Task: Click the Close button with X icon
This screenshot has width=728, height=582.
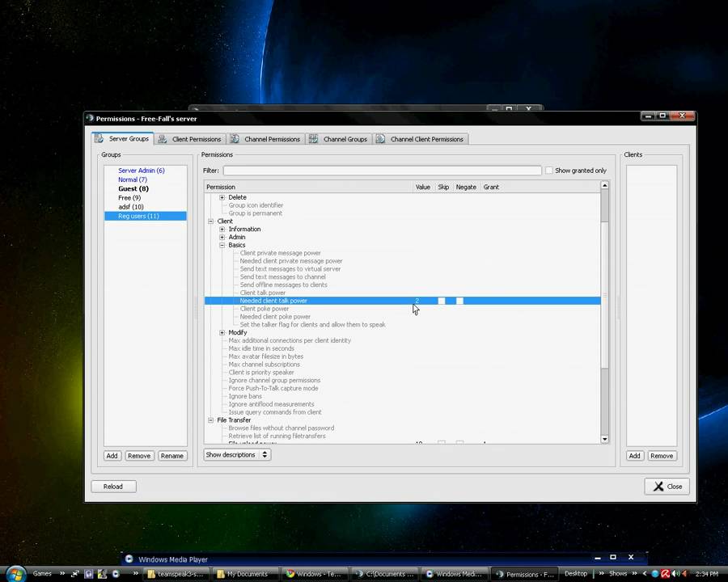Action: coord(667,487)
